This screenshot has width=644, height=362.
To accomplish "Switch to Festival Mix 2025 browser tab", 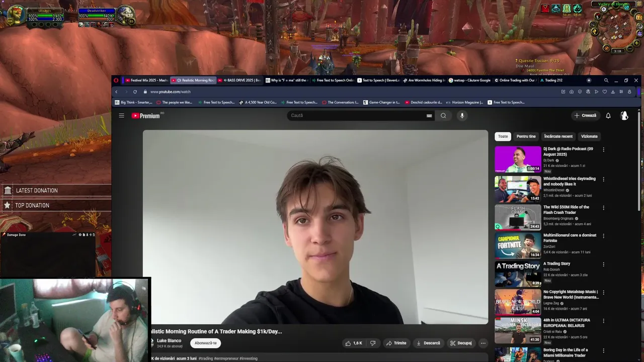I will point(146,80).
